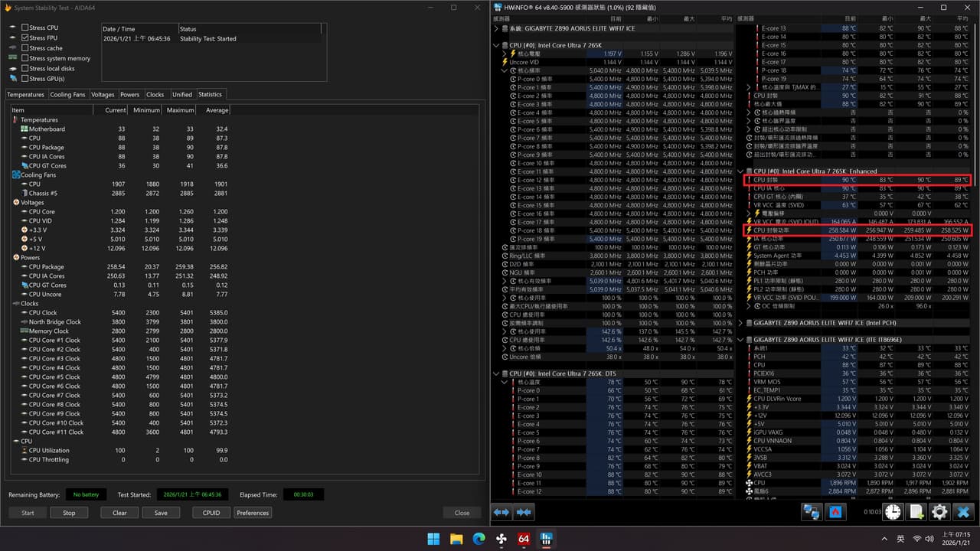This screenshot has height=551, width=980.
Task: Click HWiNFO reset clock timer icon
Action: [893, 512]
